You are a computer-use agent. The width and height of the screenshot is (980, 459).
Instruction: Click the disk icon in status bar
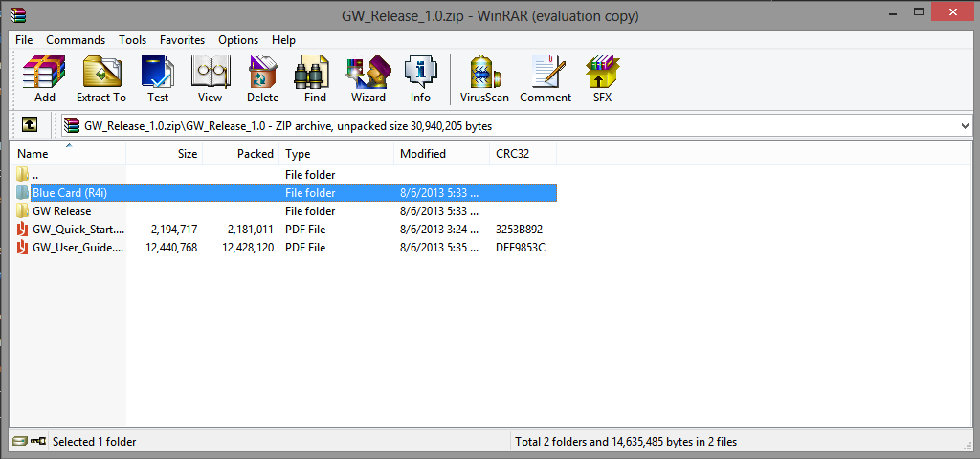[x=19, y=442]
